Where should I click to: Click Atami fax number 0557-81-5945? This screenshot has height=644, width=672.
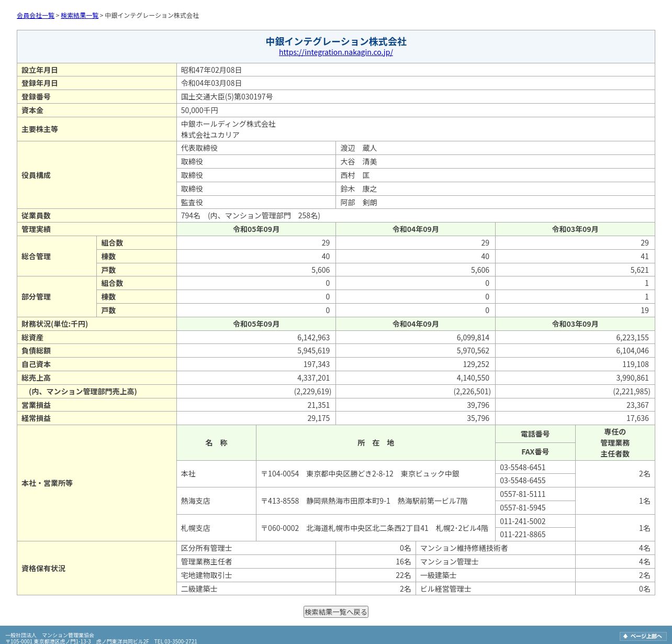523,508
